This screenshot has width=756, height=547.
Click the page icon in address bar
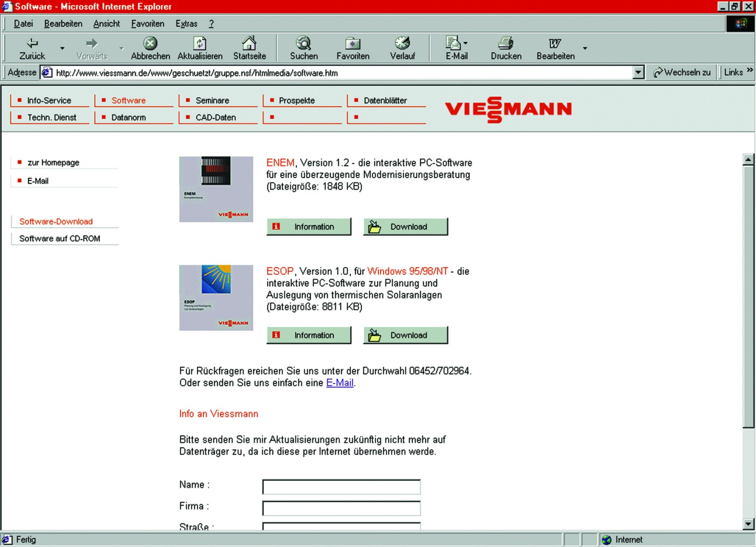[46, 73]
